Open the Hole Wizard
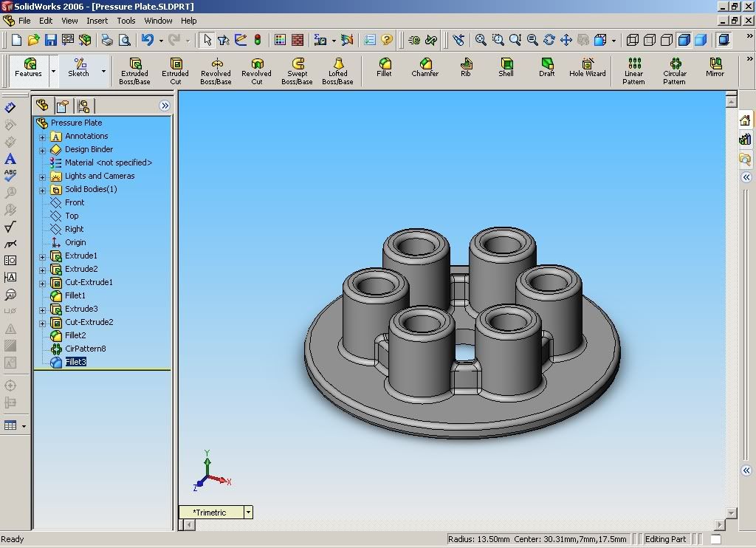 point(587,68)
